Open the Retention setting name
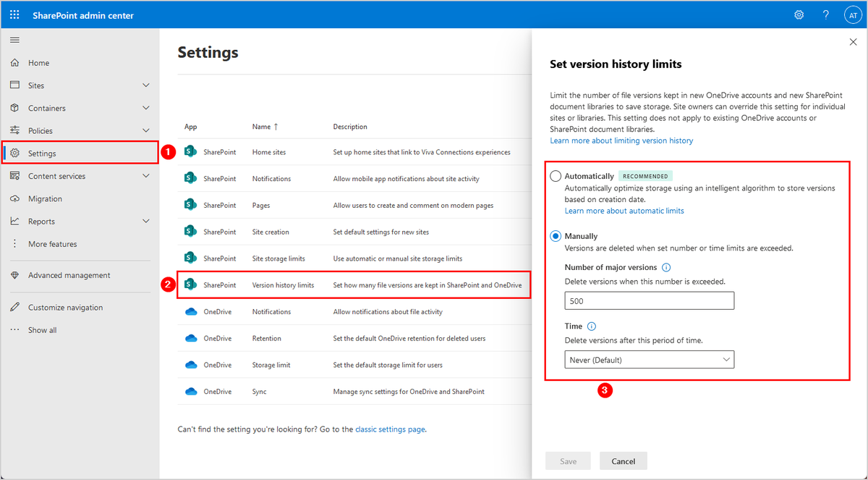This screenshot has height=480, width=868. pyautogui.click(x=267, y=338)
